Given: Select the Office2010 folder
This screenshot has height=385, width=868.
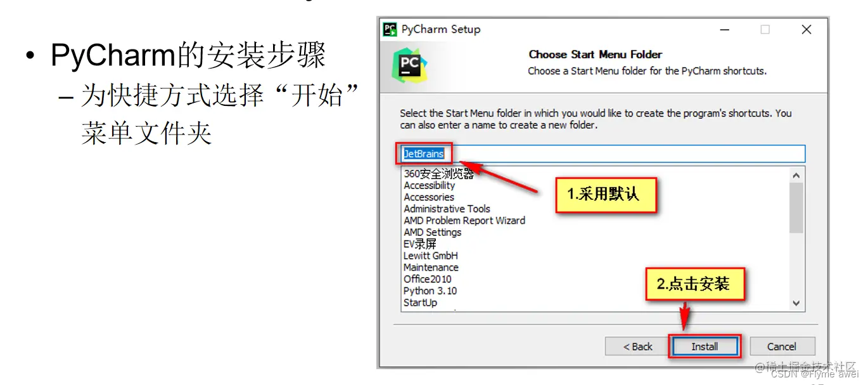Looking at the screenshot, I should [427, 279].
